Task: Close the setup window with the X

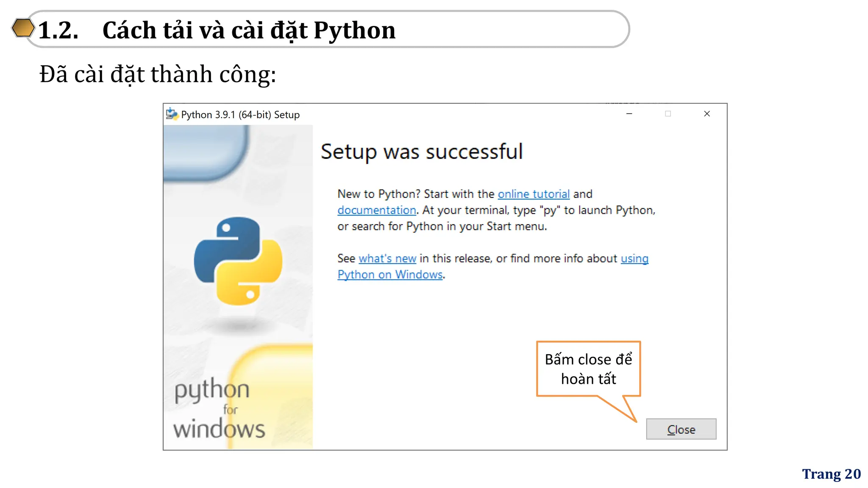Action: click(707, 114)
